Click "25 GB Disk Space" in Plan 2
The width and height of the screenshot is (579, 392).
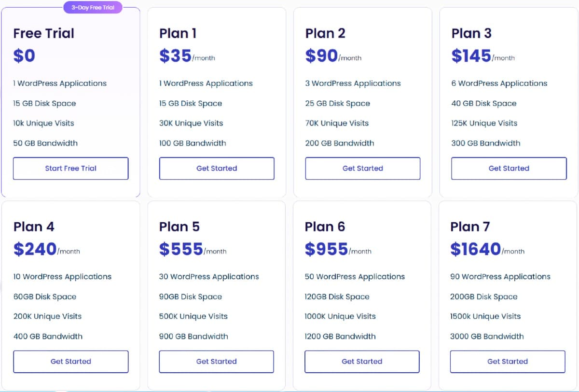pos(338,104)
